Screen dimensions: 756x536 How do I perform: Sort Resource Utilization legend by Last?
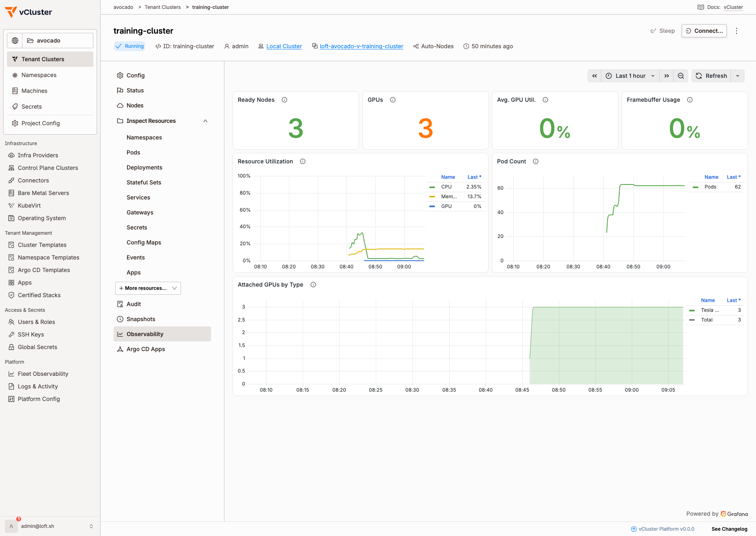(474, 177)
